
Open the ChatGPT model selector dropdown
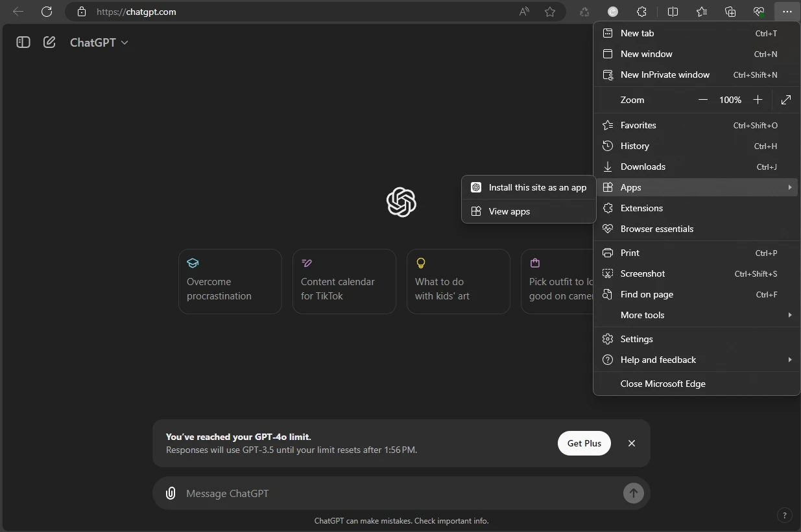point(99,42)
